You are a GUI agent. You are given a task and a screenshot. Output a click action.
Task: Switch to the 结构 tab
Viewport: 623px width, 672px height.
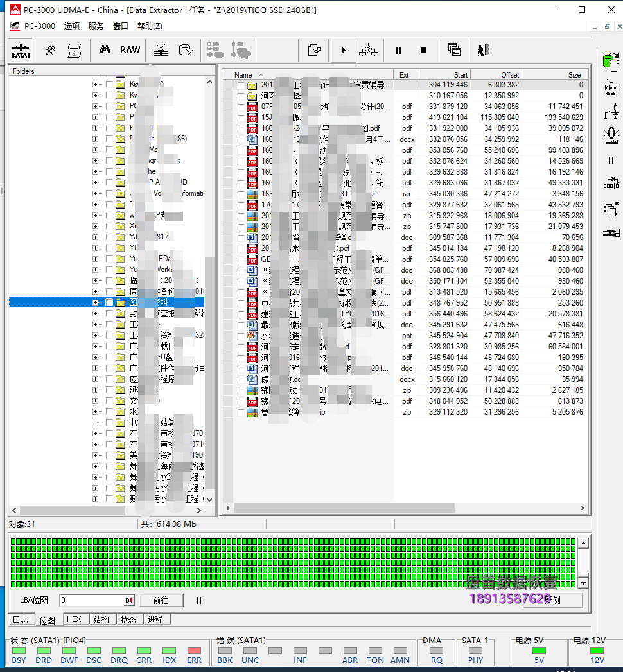pos(101,619)
